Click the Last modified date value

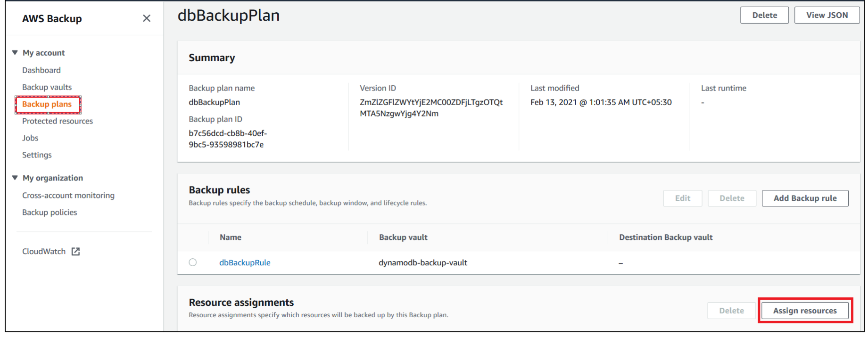601,102
